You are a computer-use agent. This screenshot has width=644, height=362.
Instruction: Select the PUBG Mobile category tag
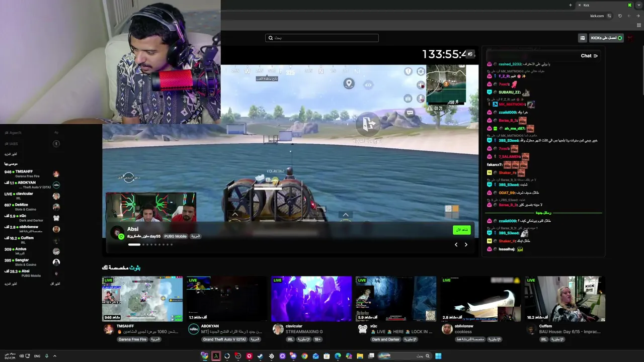[x=175, y=236]
